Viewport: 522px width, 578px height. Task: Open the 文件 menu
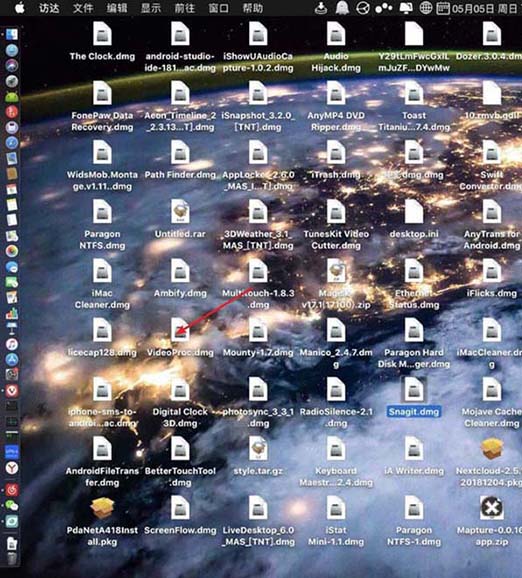point(83,8)
